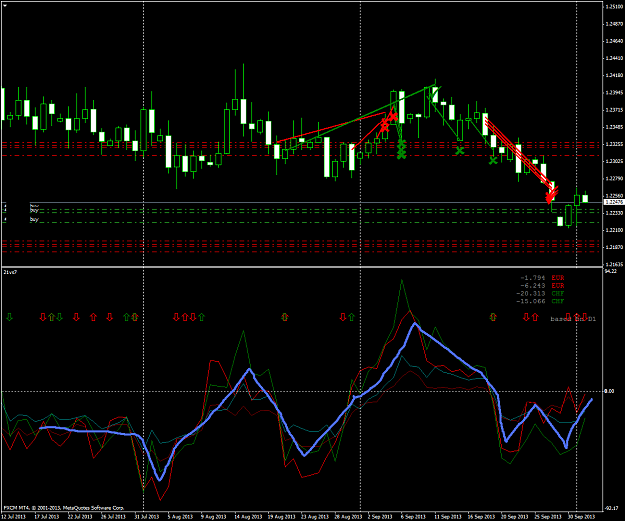
Task: Click the '30 Sep 2013' date label
Action: 580,517
